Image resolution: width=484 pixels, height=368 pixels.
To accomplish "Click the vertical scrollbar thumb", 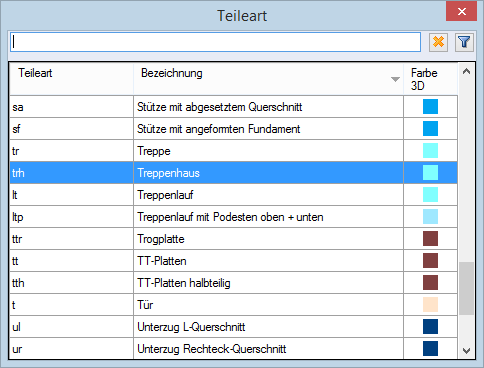I will pos(466,289).
